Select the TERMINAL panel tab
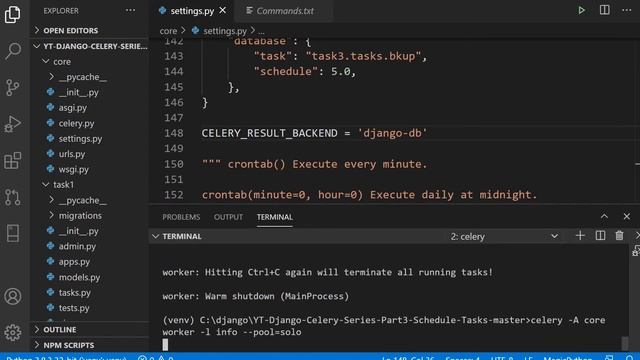640x360 pixels. [275, 217]
